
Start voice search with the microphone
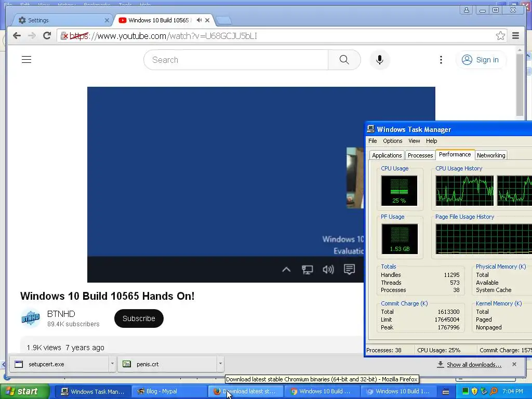point(380,60)
